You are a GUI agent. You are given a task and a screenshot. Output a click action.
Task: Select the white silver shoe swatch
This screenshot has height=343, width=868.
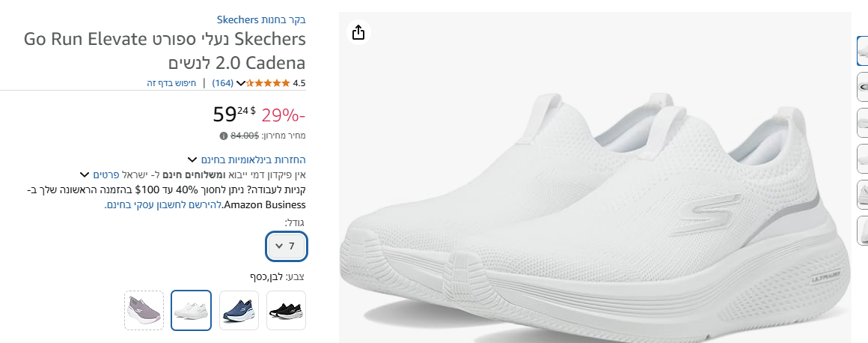pos(191,310)
